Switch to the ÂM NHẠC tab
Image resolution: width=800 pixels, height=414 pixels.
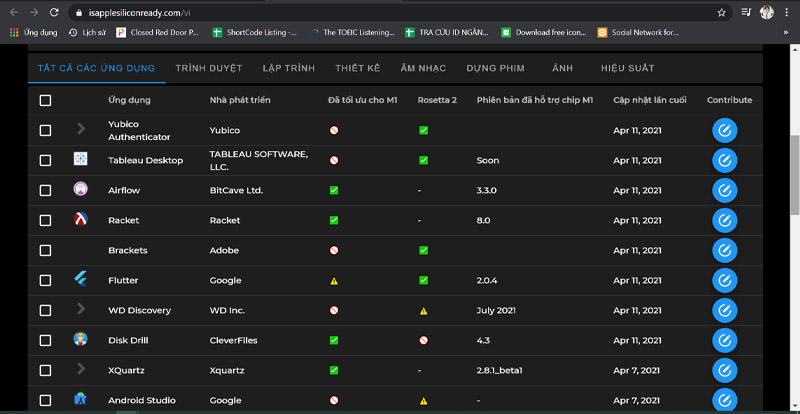pos(423,68)
